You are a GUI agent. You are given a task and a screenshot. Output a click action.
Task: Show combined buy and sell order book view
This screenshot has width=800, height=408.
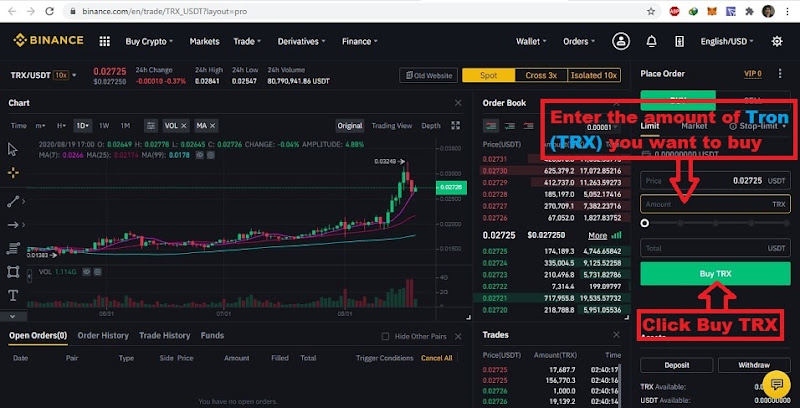pyautogui.click(x=491, y=125)
